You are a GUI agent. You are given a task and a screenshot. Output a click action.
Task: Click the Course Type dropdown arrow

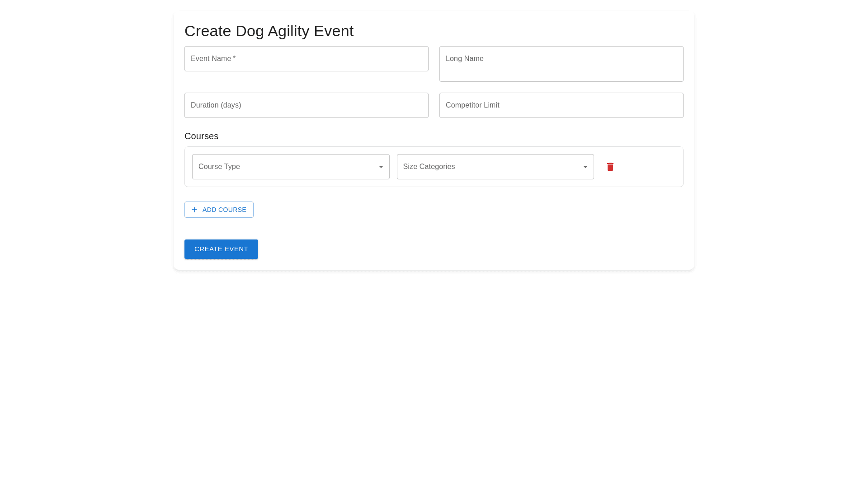(x=381, y=167)
